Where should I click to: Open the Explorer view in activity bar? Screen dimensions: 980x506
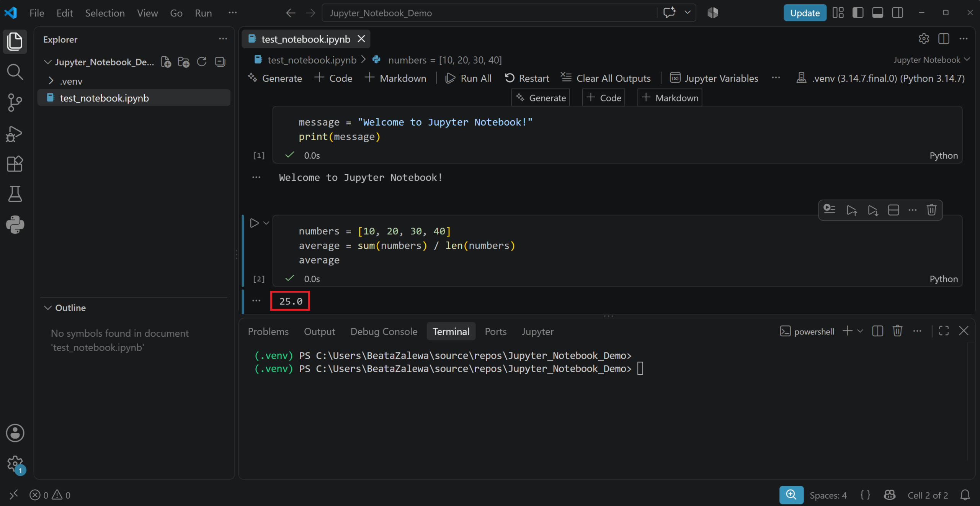(15, 41)
